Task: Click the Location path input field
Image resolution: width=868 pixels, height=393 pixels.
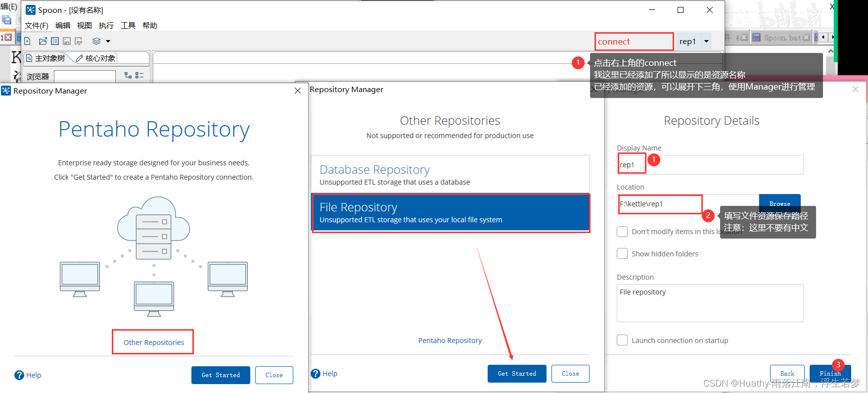Action: (688, 204)
